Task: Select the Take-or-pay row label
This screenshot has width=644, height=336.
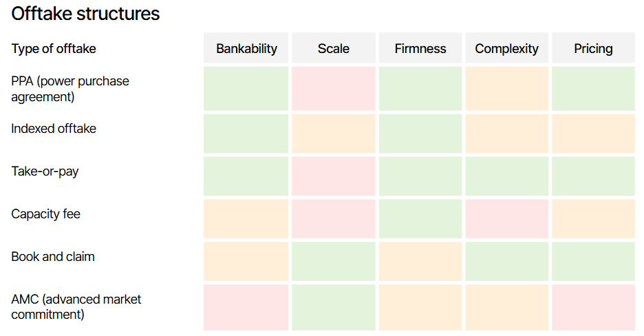Action: pyautogui.click(x=45, y=171)
